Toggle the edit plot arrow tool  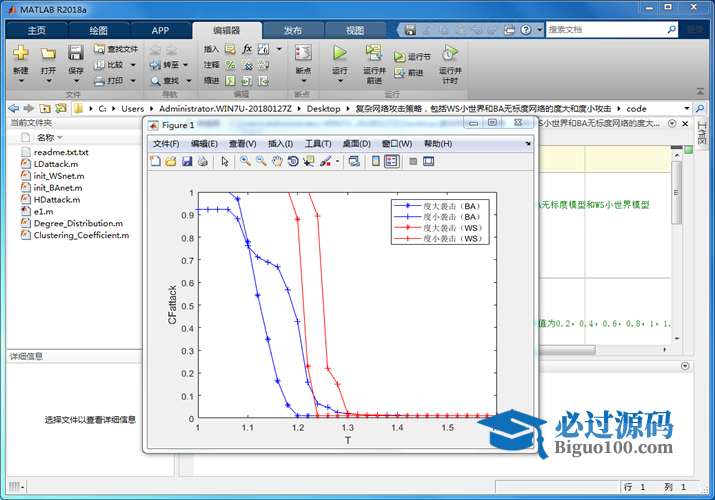pyautogui.click(x=225, y=161)
